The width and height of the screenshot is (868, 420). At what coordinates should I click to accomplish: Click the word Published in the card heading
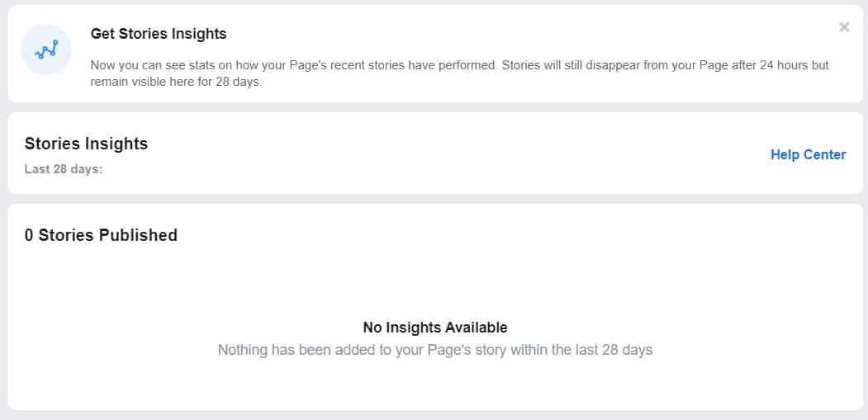tap(139, 235)
